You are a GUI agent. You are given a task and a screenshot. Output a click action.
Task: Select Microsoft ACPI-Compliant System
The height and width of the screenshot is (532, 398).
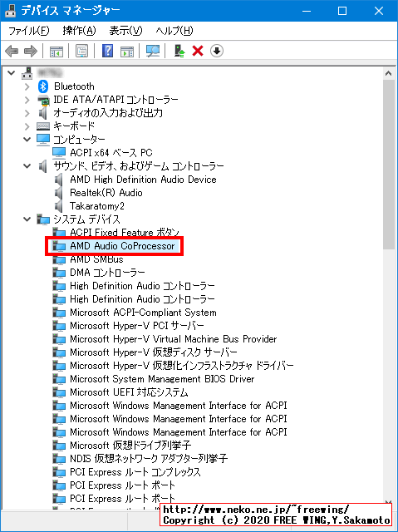143,313
